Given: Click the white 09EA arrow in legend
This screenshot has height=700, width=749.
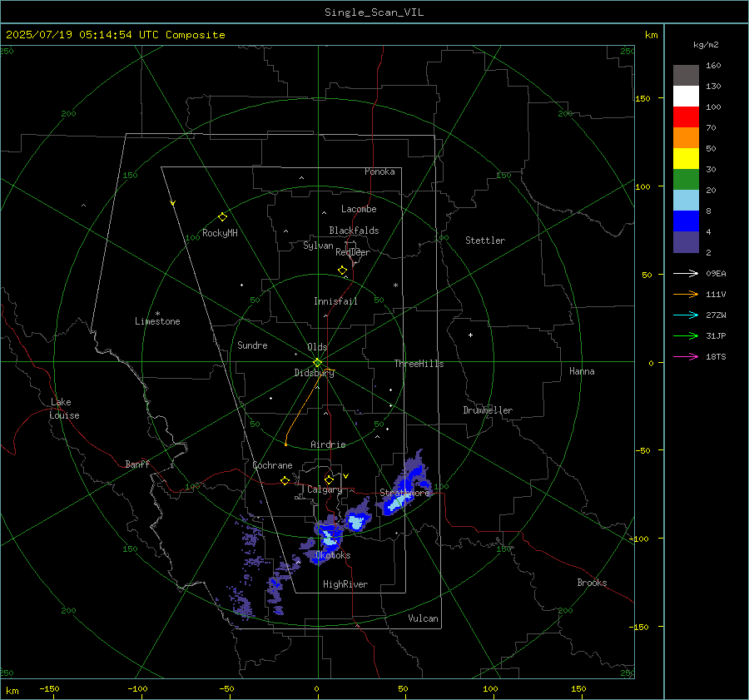Looking at the screenshot, I should (686, 273).
